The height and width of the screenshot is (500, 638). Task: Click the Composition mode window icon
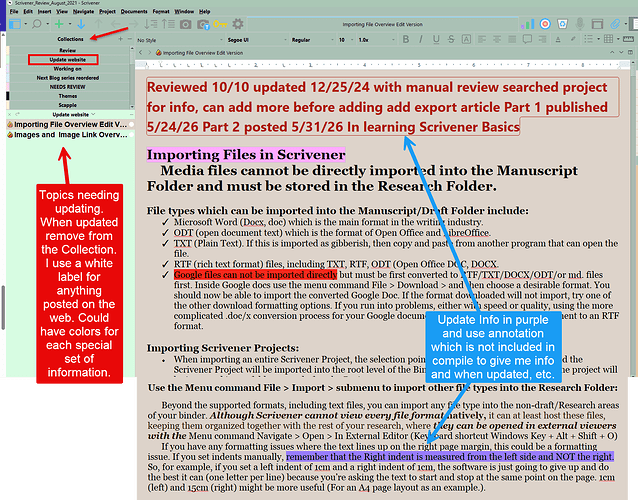[x=597, y=24]
